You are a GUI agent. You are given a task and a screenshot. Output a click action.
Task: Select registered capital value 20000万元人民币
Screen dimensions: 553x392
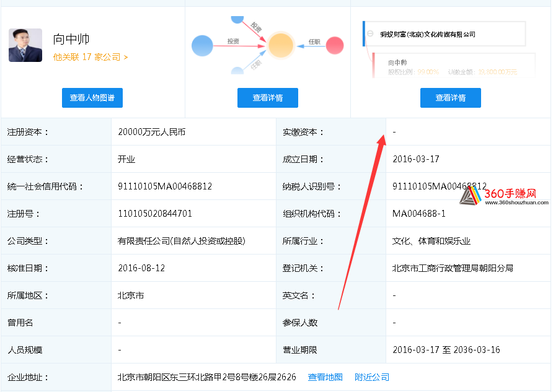pos(152,132)
